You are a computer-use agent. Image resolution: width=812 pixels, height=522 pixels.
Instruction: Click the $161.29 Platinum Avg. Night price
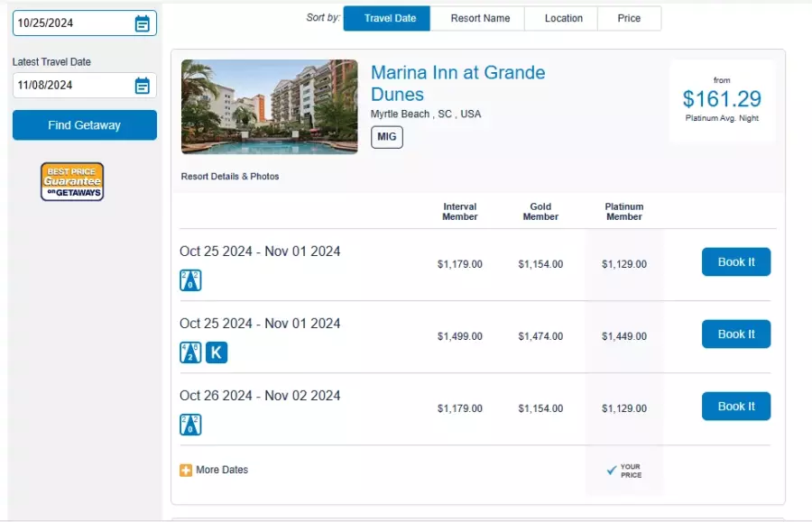click(722, 99)
